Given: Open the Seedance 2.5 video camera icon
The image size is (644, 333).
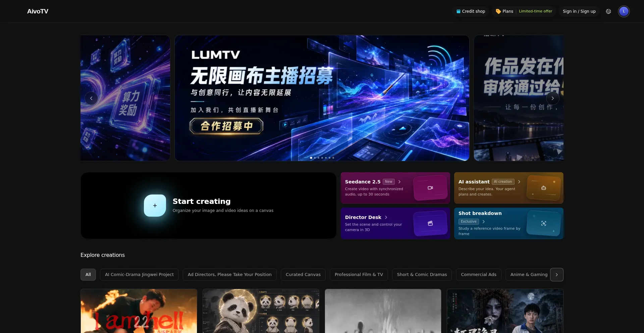Looking at the screenshot, I should point(430,188).
